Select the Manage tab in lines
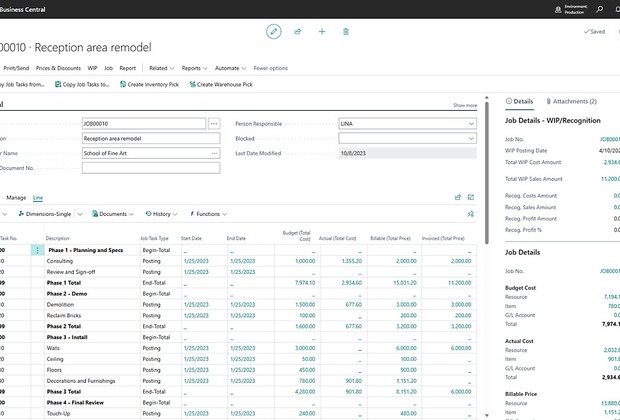The image size is (620, 420). click(16, 197)
